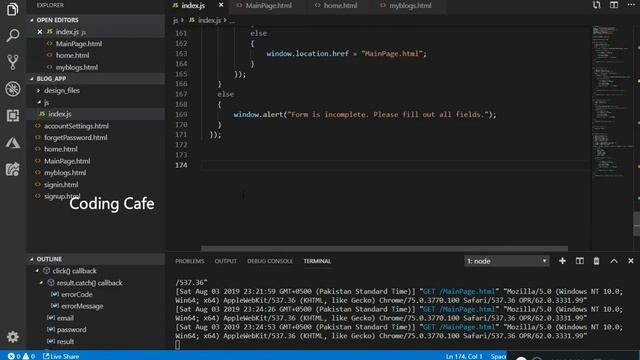Open accountSettings.html in the file tree
This screenshot has height=360, width=640.
[76, 126]
